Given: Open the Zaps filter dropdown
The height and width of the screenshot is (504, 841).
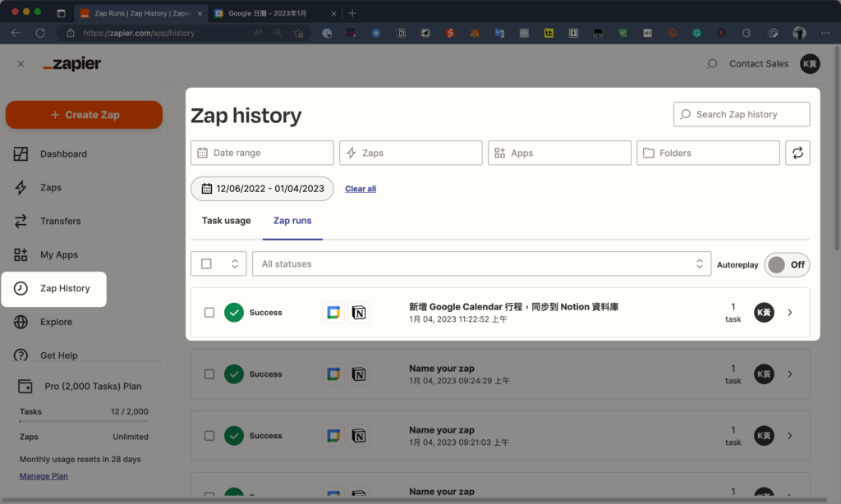Looking at the screenshot, I should pos(411,153).
